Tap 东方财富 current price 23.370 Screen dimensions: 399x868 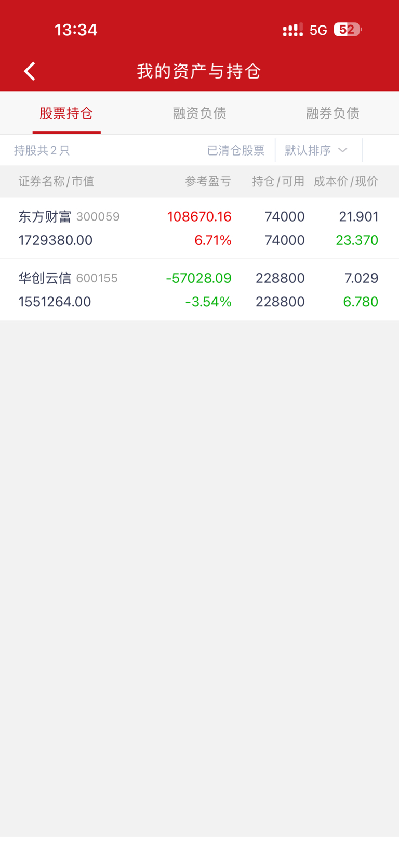click(x=357, y=240)
